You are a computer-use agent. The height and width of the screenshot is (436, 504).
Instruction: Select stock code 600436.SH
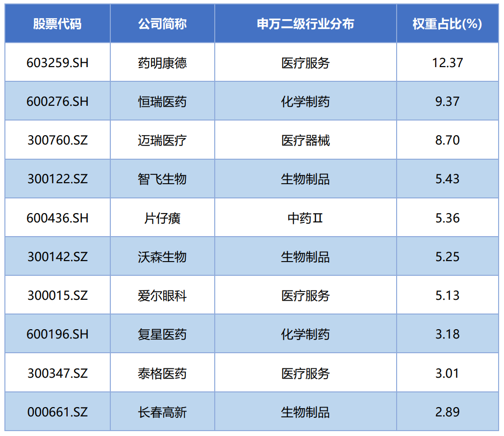click(x=57, y=218)
